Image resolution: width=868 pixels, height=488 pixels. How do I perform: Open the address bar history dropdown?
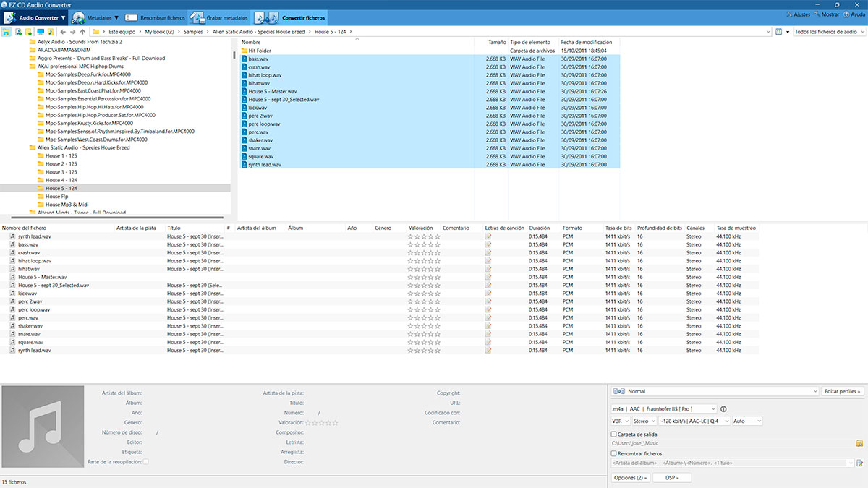(768, 32)
